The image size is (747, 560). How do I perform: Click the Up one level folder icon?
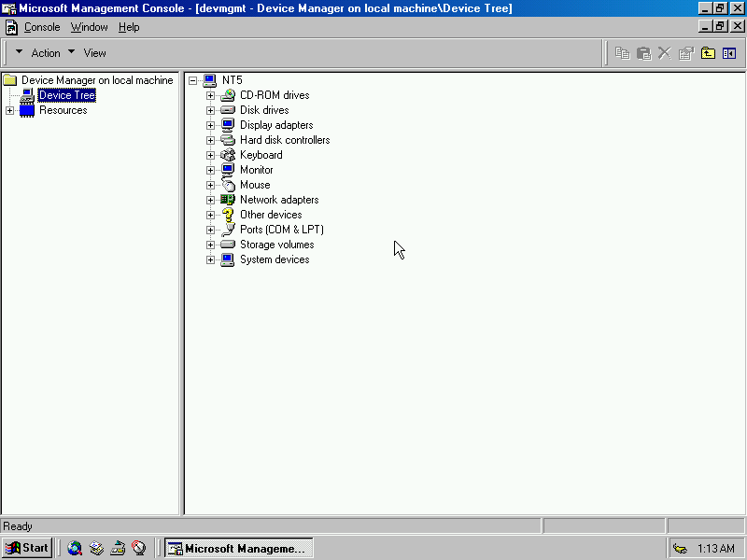[709, 53]
